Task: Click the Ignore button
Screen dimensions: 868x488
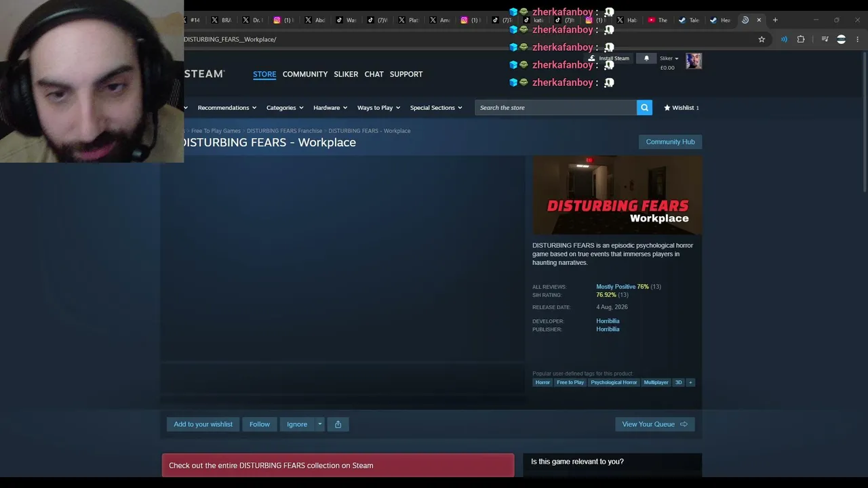Action: (x=297, y=424)
